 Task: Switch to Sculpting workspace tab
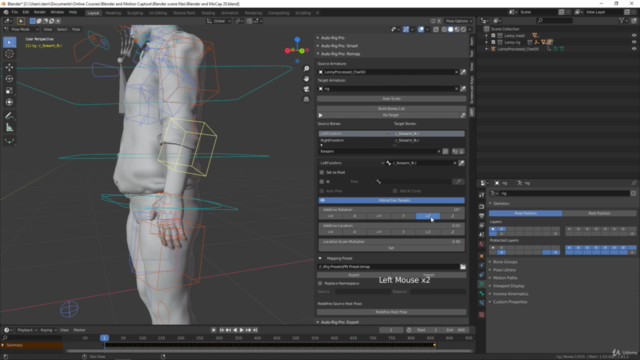tap(135, 13)
